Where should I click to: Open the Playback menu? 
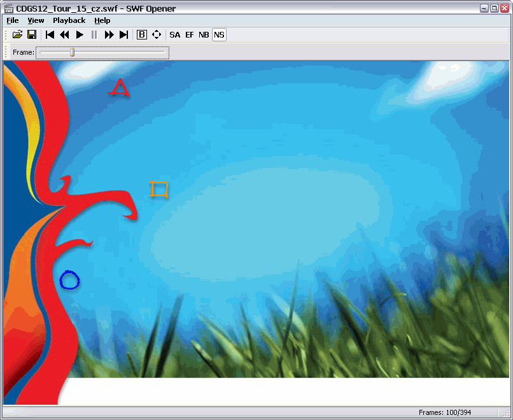pyautogui.click(x=69, y=20)
